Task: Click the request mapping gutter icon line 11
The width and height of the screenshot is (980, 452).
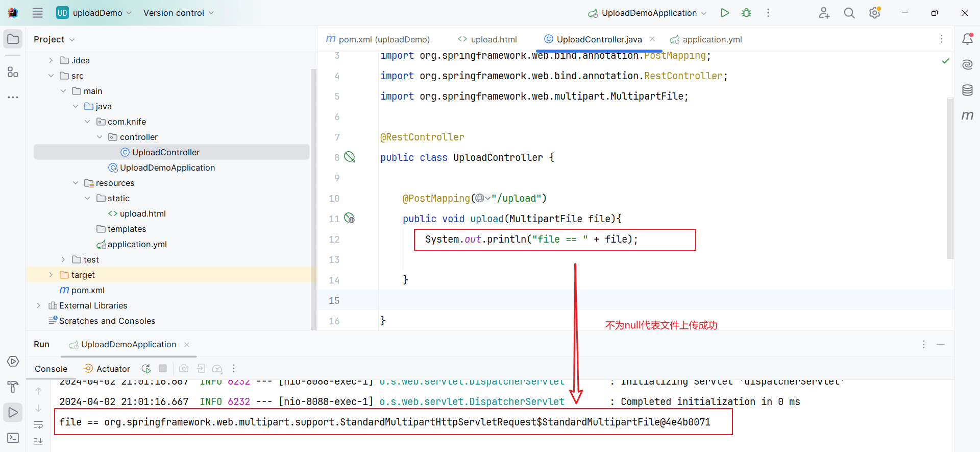Action: pyautogui.click(x=350, y=218)
